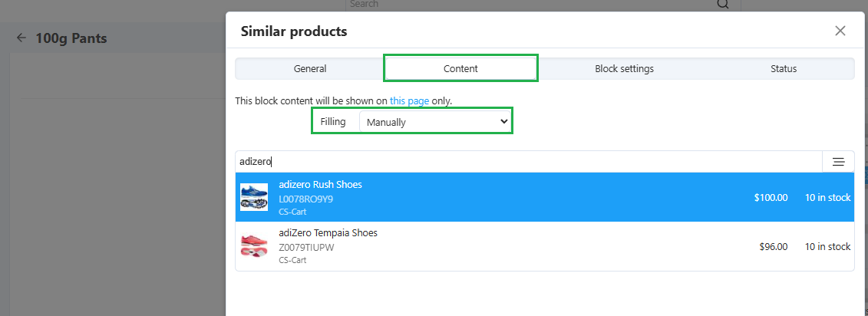Image resolution: width=868 pixels, height=316 pixels.
Task: Click product code L0078RO9Y9
Action: [x=305, y=199]
